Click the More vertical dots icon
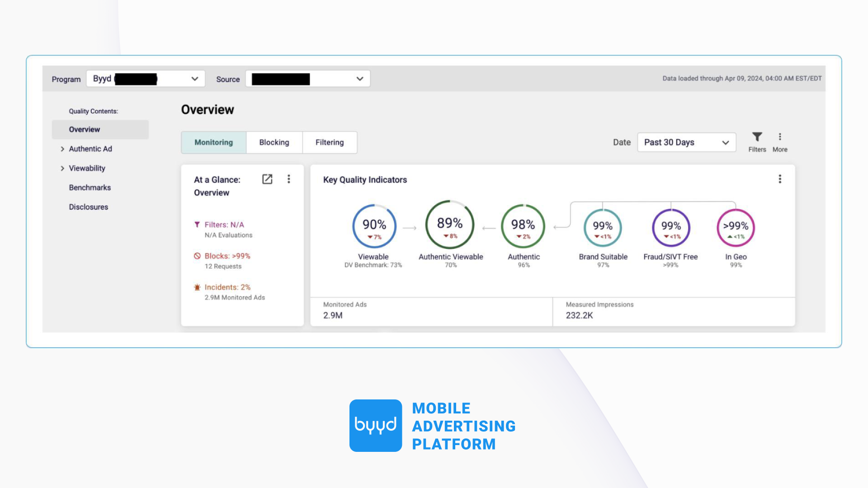This screenshot has height=488, width=868. [780, 137]
